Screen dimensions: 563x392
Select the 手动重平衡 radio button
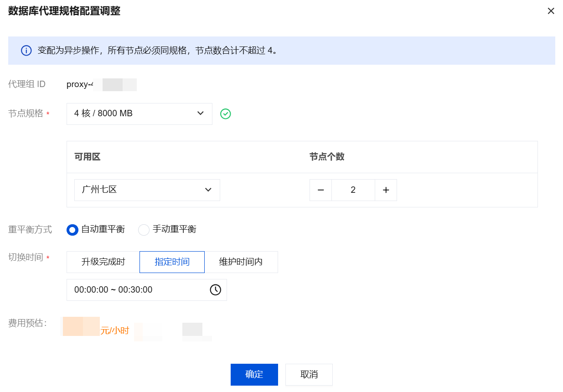[144, 230]
